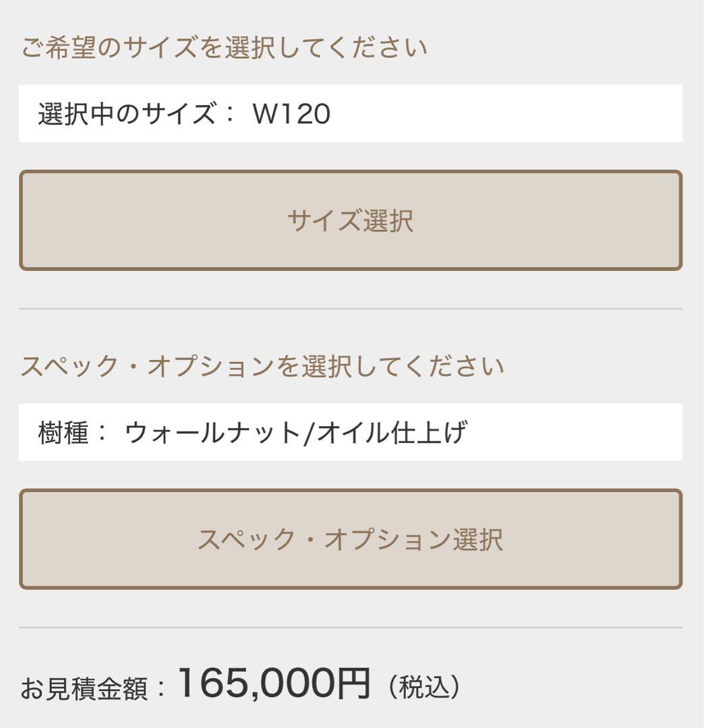This screenshot has height=728, width=704.
Task: Click the お見積金額 label
Action: pyautogui.click(x=84, y=689)
